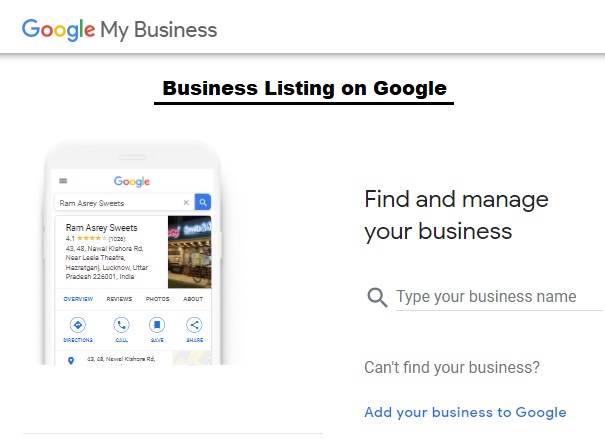Tap the Save bookmark icon

tap(157, 325)
